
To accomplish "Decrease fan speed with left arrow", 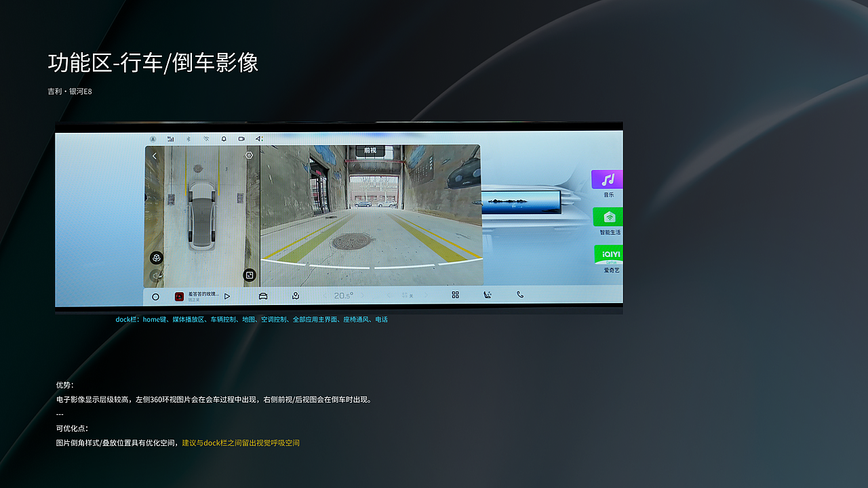I will (389, 296).
